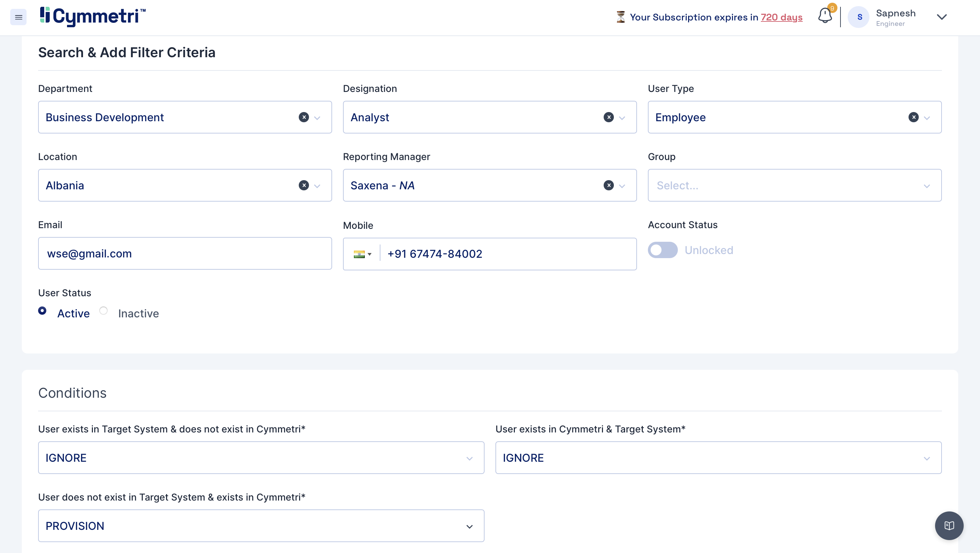Viewport: 980px width, 553px height.
Task: Expand the Sapnesh user profile menu
Action: click(942, 17)
